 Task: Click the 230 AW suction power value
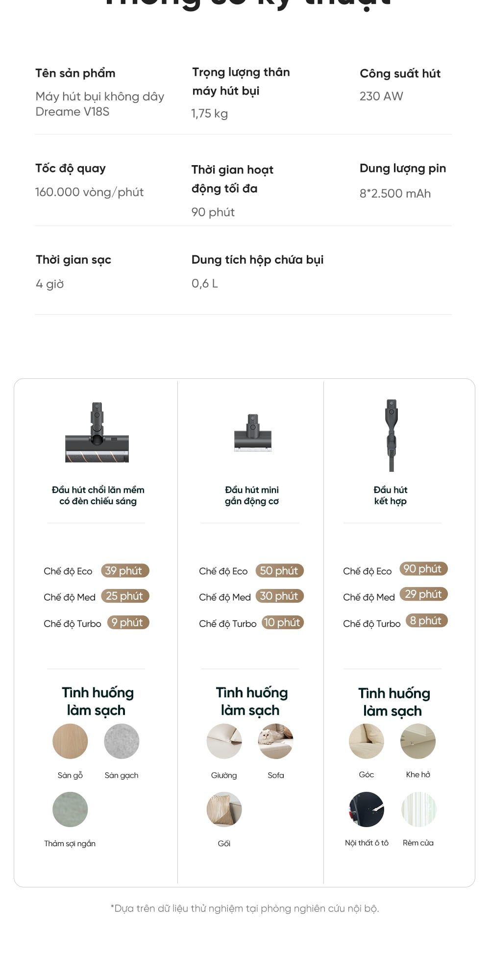click(x=381, y=96)
